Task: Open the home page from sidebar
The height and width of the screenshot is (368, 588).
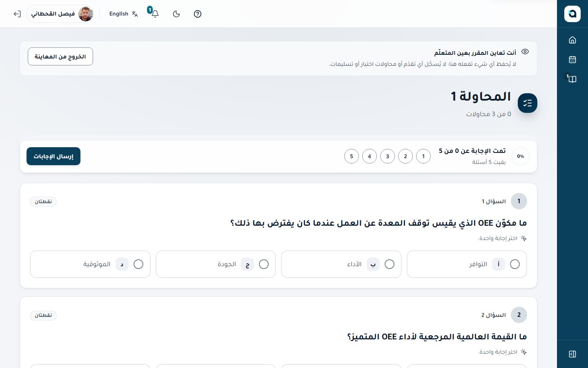Action: tap(572, 40)
